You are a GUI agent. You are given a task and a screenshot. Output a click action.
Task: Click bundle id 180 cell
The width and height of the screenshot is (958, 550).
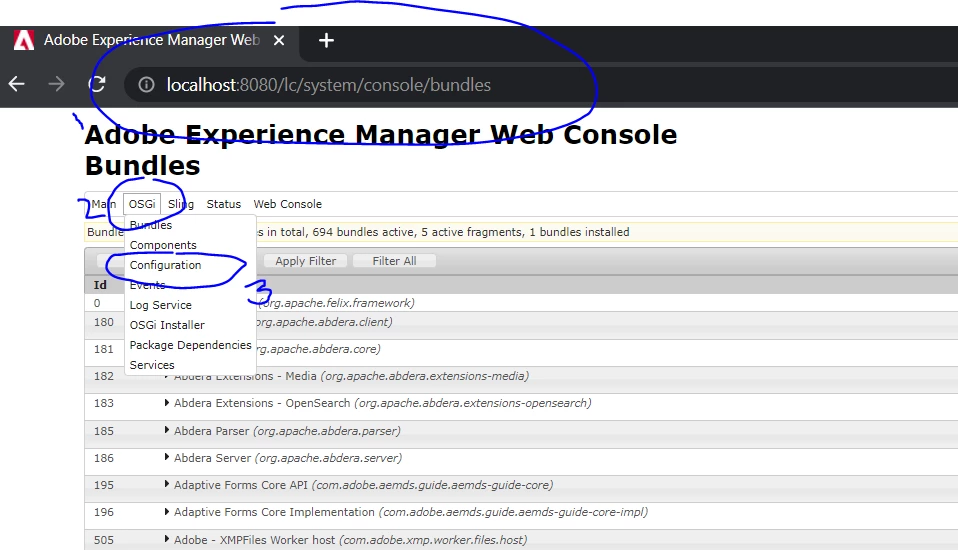(104, 322)
